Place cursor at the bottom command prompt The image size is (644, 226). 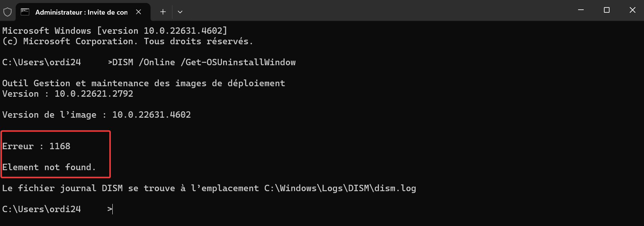click(x=112, y=209)
